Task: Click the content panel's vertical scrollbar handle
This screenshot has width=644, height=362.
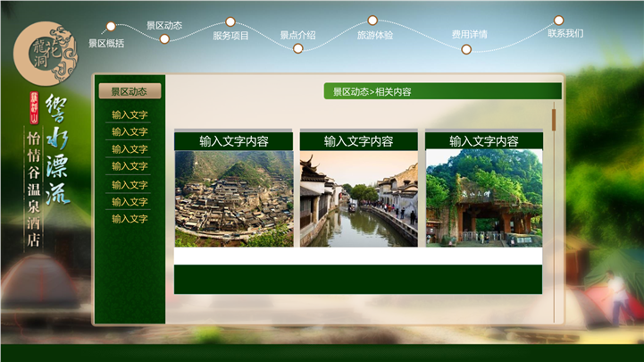Action: click(x=554, y=119)
